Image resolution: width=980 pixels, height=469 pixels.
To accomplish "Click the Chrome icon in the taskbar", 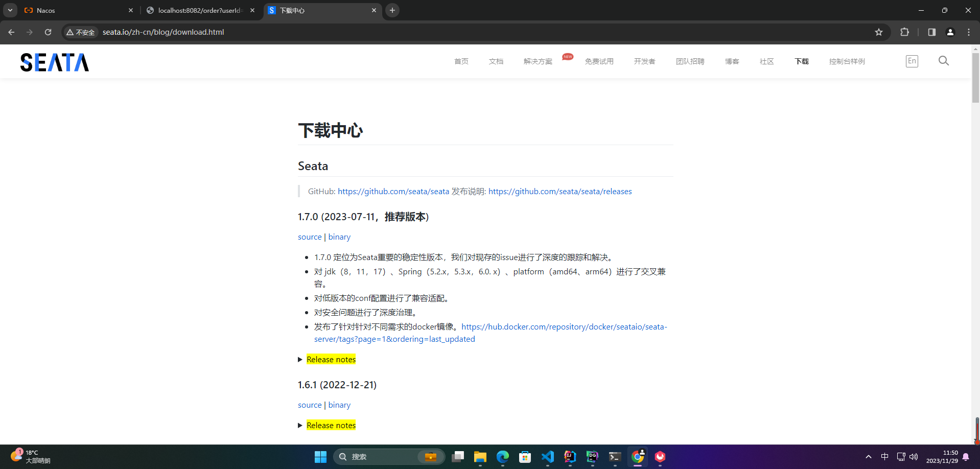I will click(x=638, y=457).
